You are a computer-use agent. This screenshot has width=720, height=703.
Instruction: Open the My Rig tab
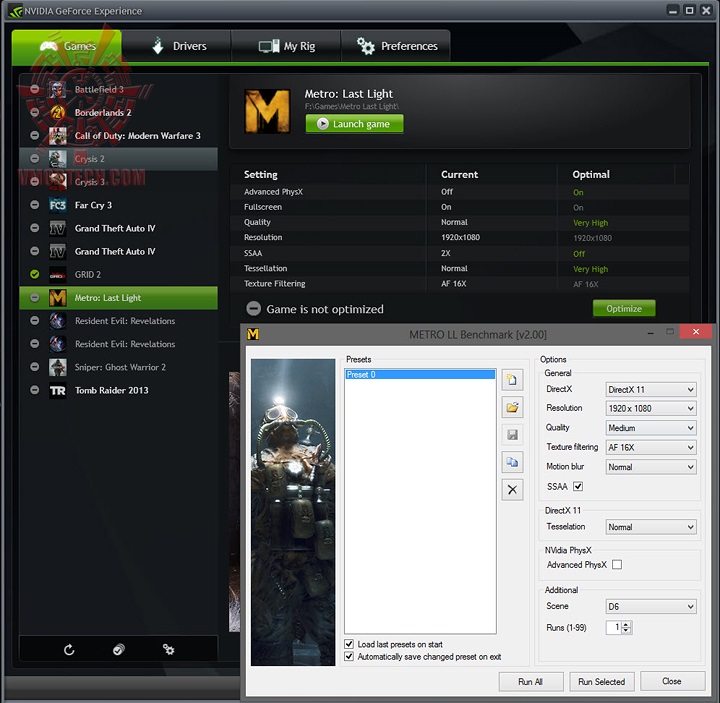pos(286,46)
